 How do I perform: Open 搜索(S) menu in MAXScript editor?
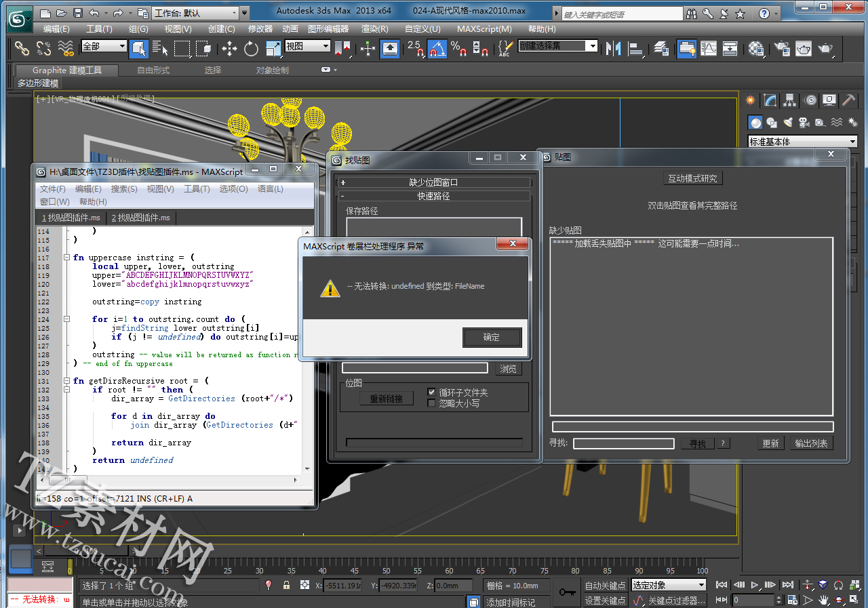click(x=124, y=189)
